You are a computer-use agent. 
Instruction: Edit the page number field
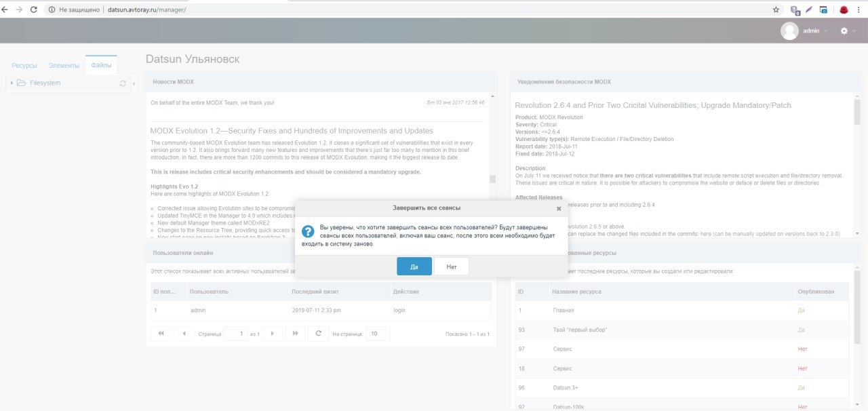235,334
